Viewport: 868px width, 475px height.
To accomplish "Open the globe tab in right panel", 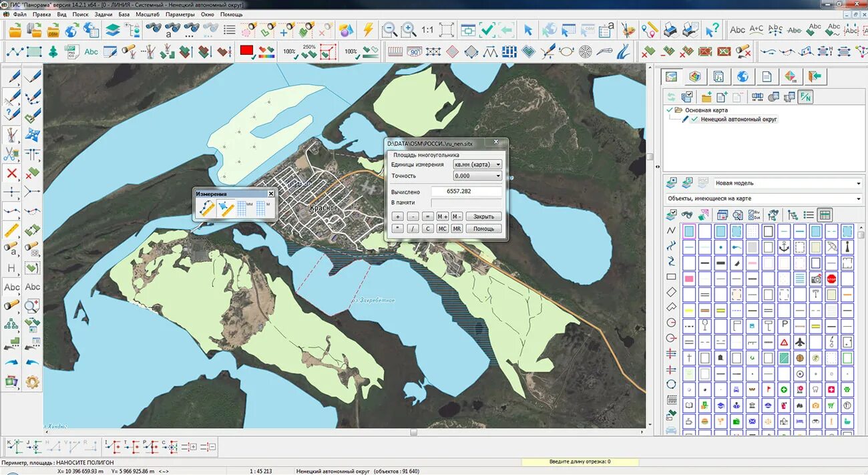I will point(742,76).
